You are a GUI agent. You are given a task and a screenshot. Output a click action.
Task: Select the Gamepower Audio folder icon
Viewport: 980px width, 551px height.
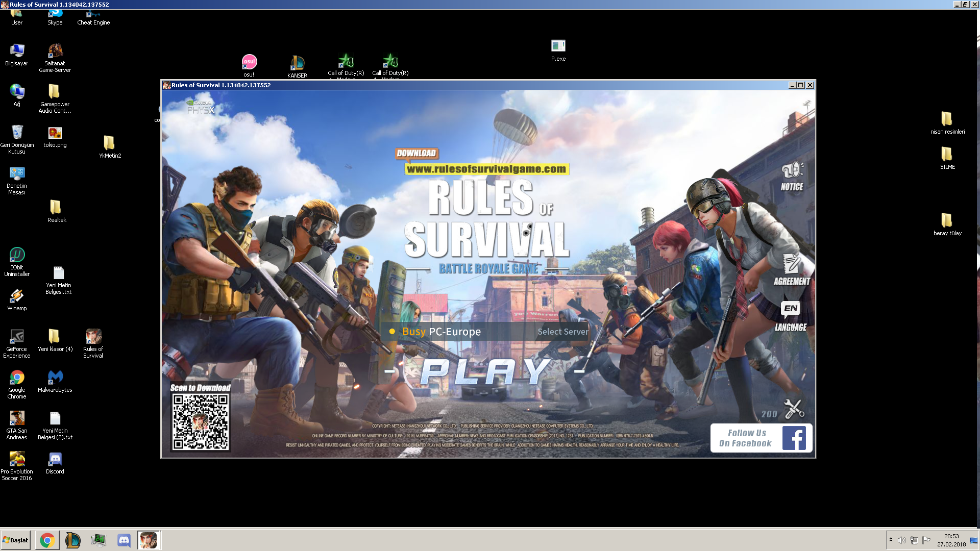(x=55, y=98)
